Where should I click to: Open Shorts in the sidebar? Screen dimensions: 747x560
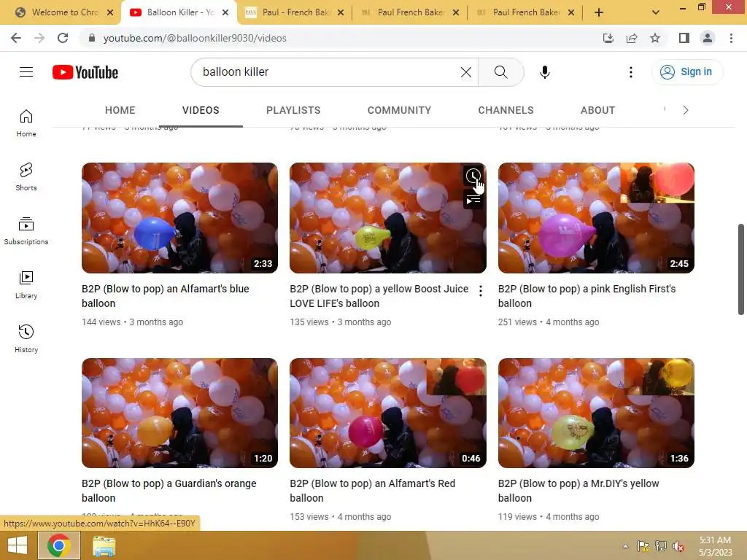26,176
